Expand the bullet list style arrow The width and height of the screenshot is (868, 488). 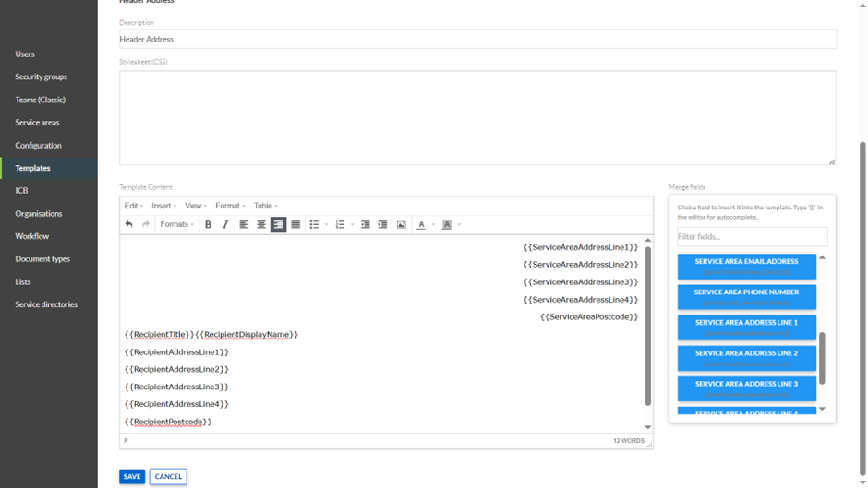click(x=326, y=224)
